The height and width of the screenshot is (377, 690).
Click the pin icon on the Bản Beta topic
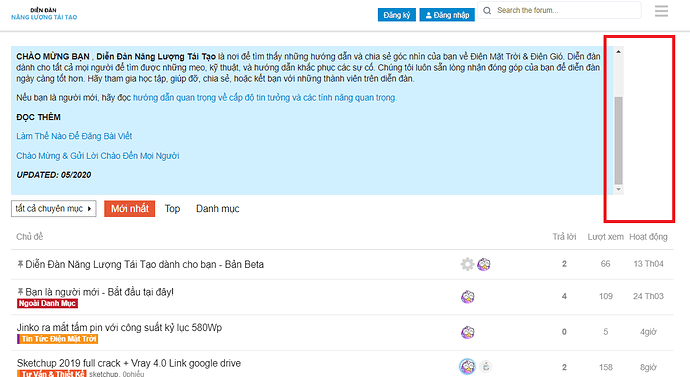point(20,264)
